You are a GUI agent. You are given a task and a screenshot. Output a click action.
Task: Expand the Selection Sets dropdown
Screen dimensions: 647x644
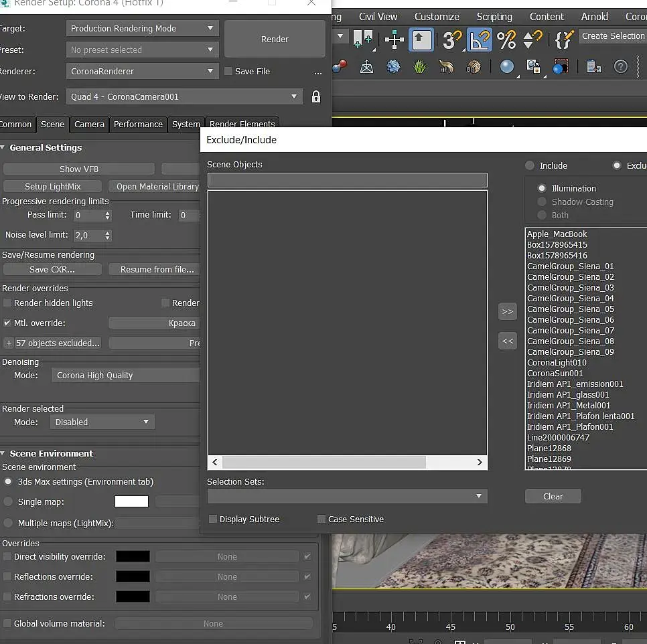347,496
